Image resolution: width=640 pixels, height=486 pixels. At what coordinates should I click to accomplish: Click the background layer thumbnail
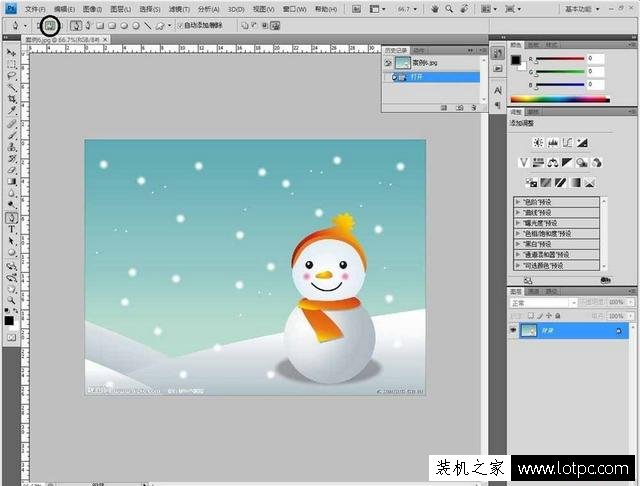click(528, 331)
